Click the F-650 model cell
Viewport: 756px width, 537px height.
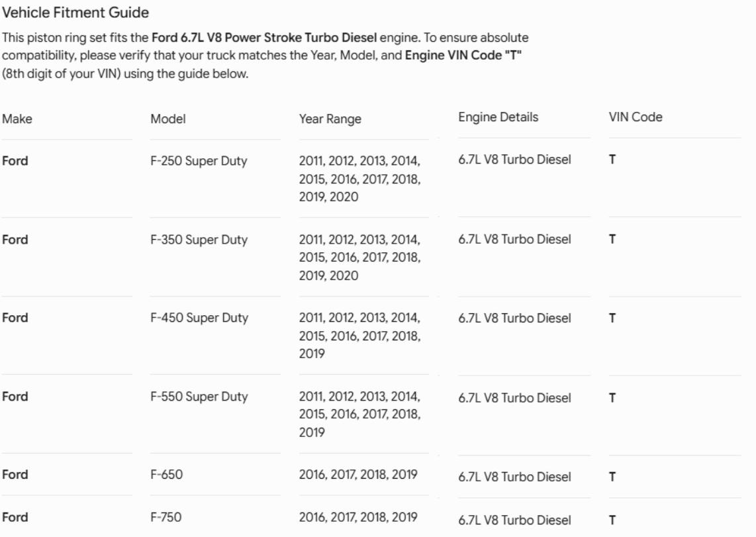coord(166,474)
